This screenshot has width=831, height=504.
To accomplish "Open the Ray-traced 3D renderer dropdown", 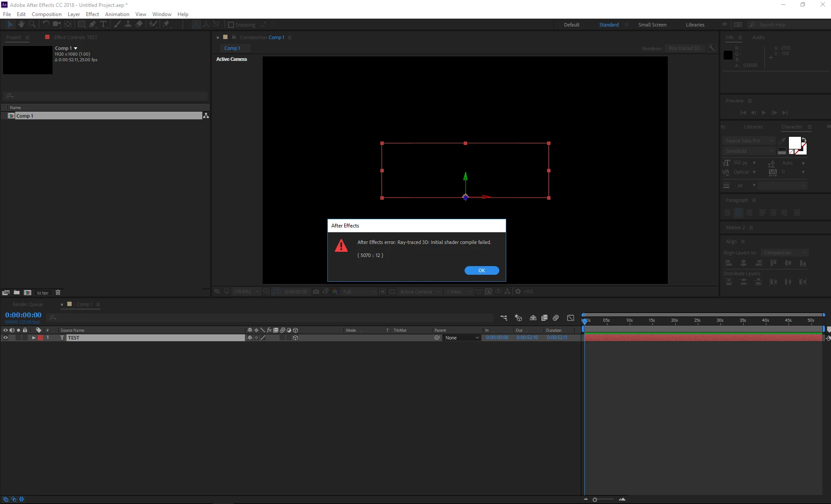I will [685, 48].
